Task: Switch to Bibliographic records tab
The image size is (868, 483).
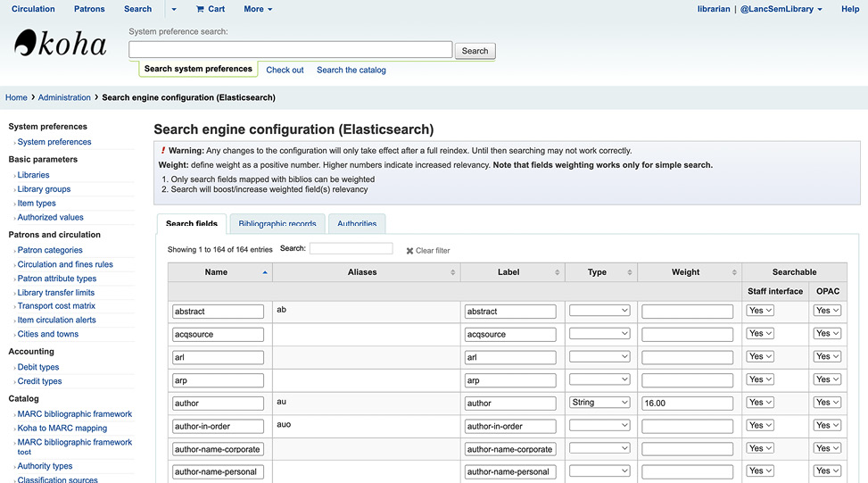Action: [277, 224]
